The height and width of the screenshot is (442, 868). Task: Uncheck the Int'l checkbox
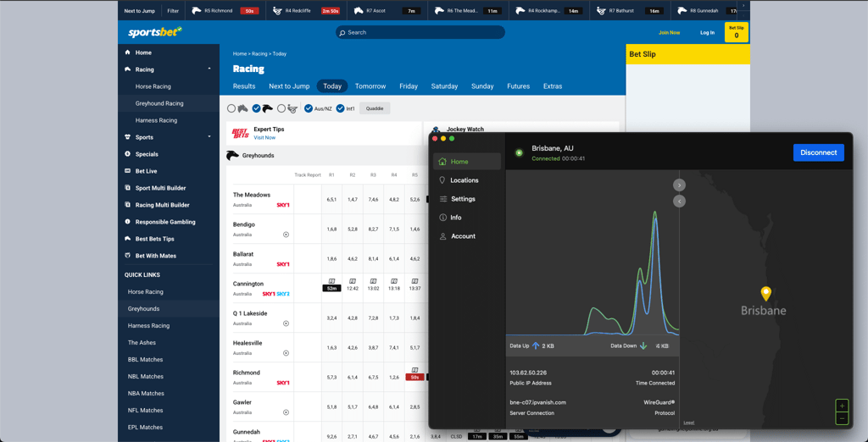pyautogui.click(x=340, y=108)
